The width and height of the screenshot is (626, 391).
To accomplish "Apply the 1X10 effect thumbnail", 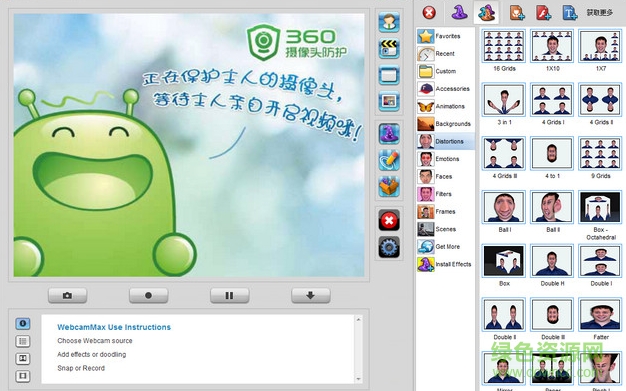I will pos(552,46).
